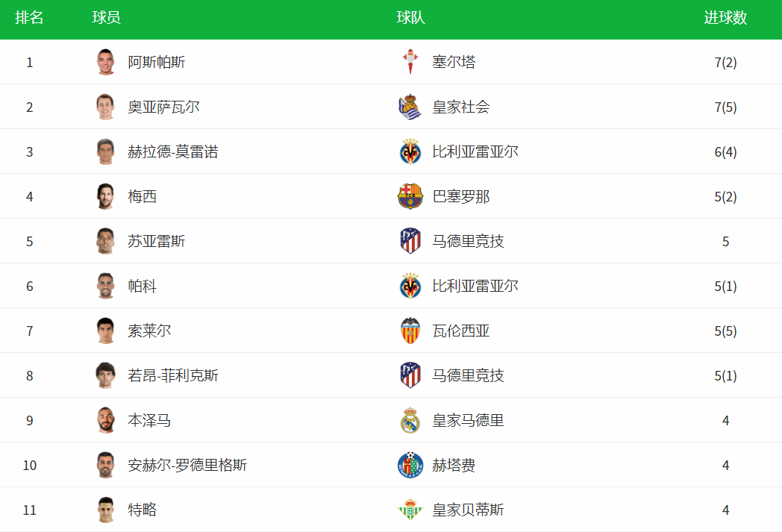Click the Celta Vigo club crest icon
This screenshot has width=782, height=532.
point(410,62)
